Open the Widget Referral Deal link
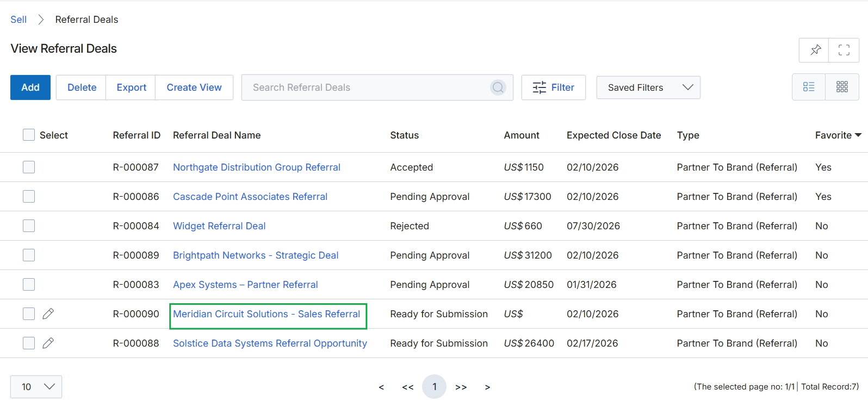This screenshot has height=408, width=868. 219,226
